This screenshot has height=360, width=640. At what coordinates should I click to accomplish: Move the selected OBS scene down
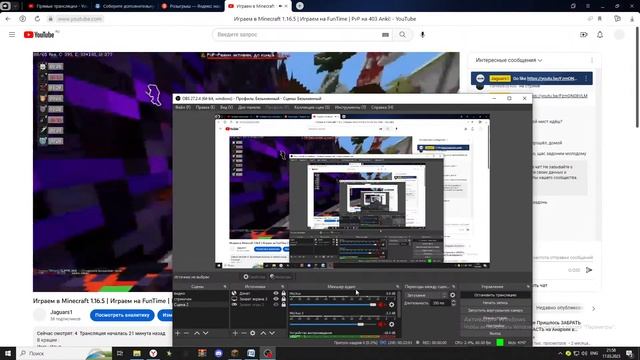[205, 333]
